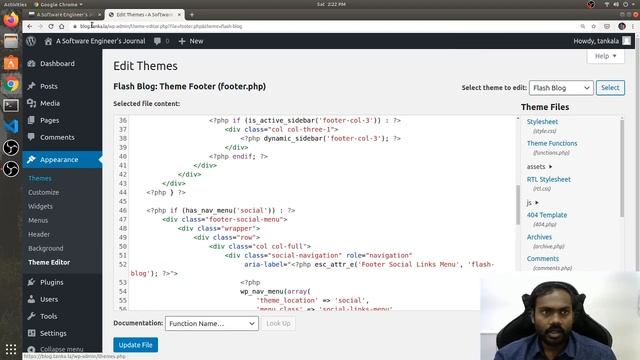Image resolution: width=640 pixels, height=360 pixels.
Task: Open Comments template in Theme Files
Action: 542,258
